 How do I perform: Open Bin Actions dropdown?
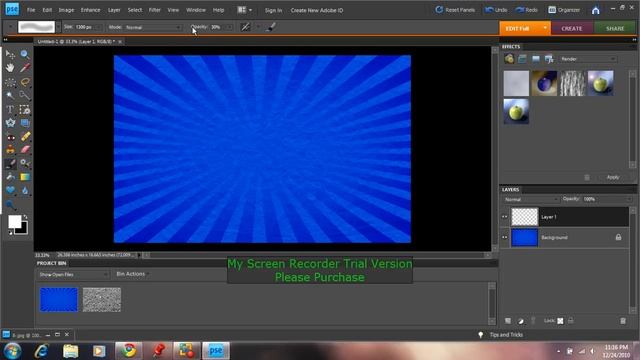132,274
